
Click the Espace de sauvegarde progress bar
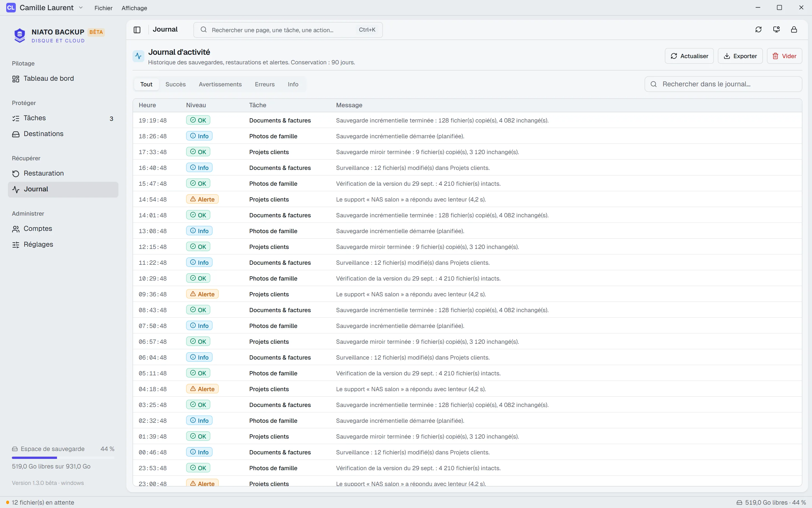63,457
